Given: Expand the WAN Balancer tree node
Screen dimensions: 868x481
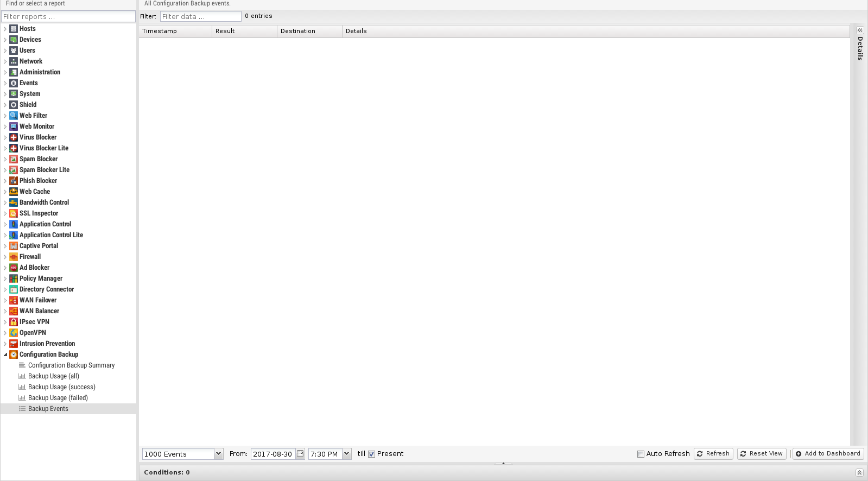Looking at the screenshot, I should (x=5, y=311).
